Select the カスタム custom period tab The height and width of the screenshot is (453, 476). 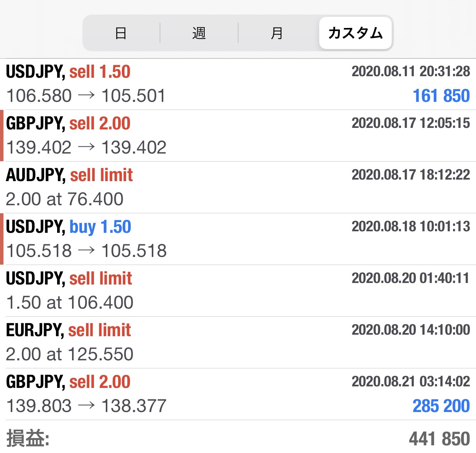click(x=355, y=33)
